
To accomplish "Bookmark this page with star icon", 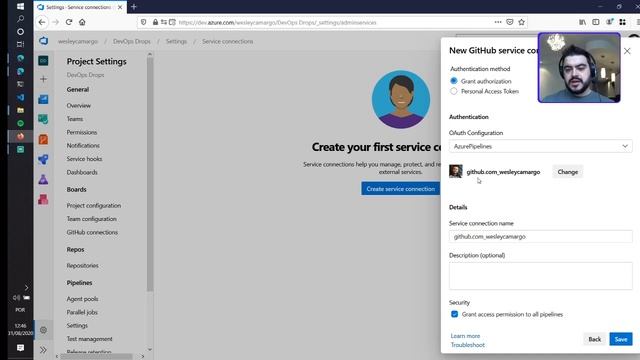I will pyautogui.click(x=522, y=22).
